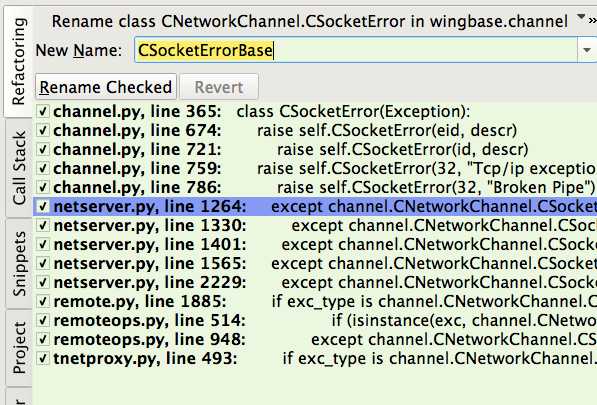Image resolution: width=597 pixels, height=405 pixels.
Task: Select the 'netserver.py, line 2229:' row
Action: [x=315, y=282]
